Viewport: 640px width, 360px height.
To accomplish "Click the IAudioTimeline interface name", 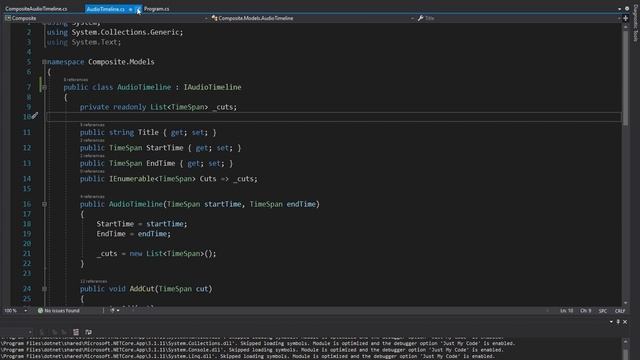I will tap(212, 87).
